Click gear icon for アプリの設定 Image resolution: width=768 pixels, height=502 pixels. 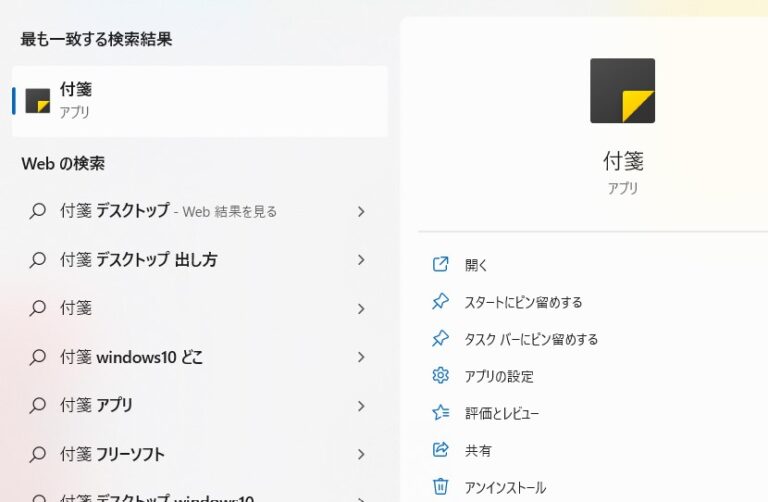pyautogui.click(x=440, y=376)
